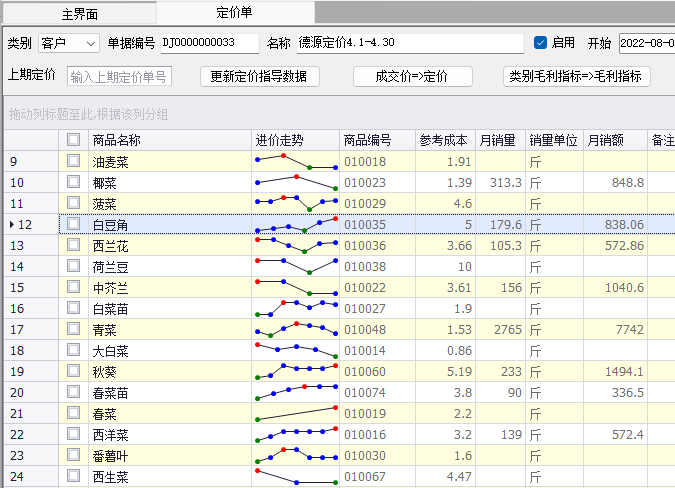Tick the checkbox for 油麦菜
Screen dimensions: 675x488
tap(74, 161)
